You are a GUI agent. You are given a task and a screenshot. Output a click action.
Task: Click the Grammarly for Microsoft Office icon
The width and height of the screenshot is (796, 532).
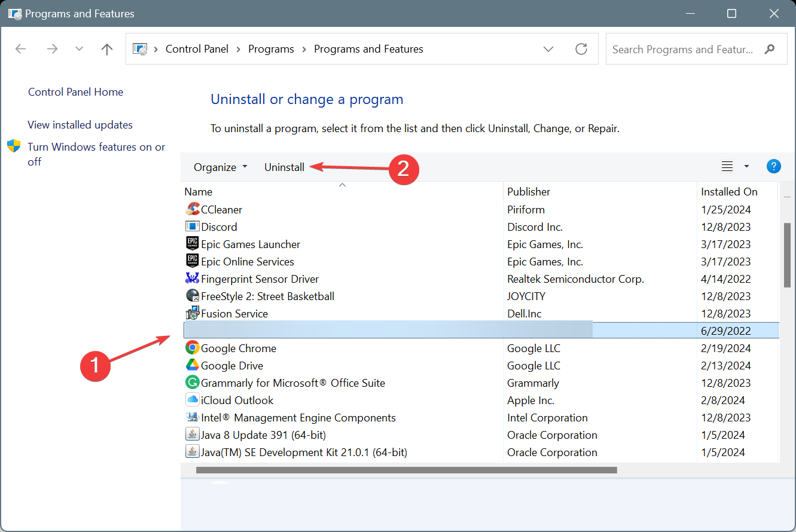pyautogui.click(x=193, y=383)
